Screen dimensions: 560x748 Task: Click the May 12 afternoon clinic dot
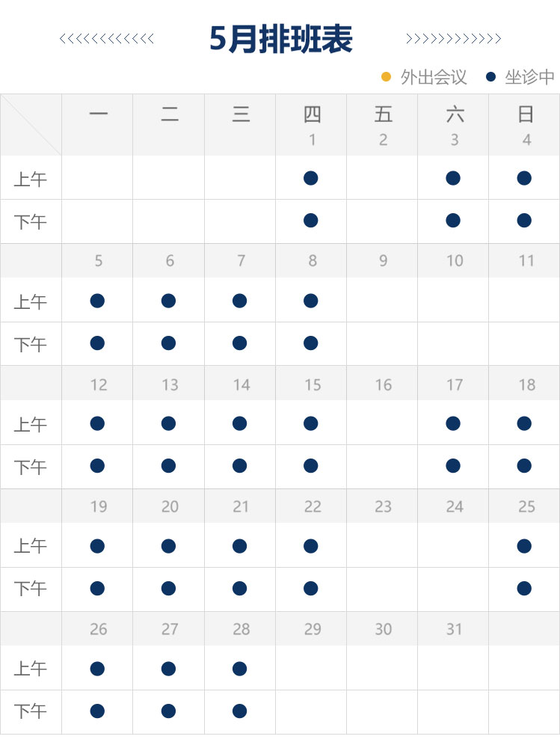[x=97, y=466]
